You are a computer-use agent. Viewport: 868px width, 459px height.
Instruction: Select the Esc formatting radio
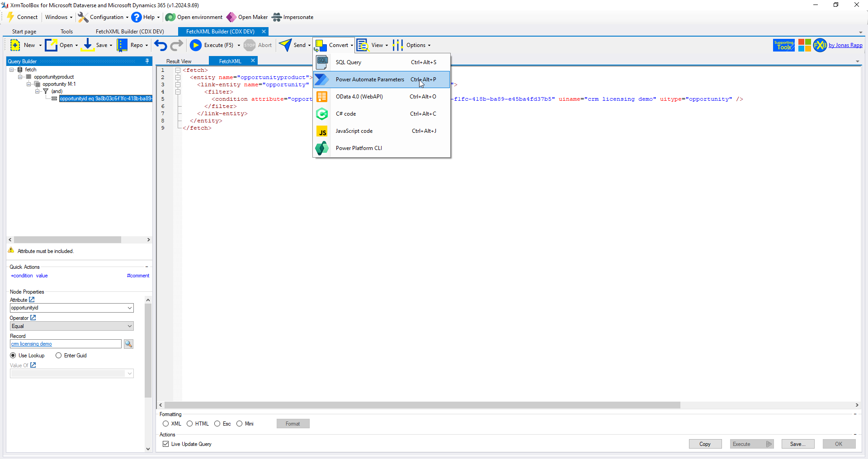coord(217,424)
